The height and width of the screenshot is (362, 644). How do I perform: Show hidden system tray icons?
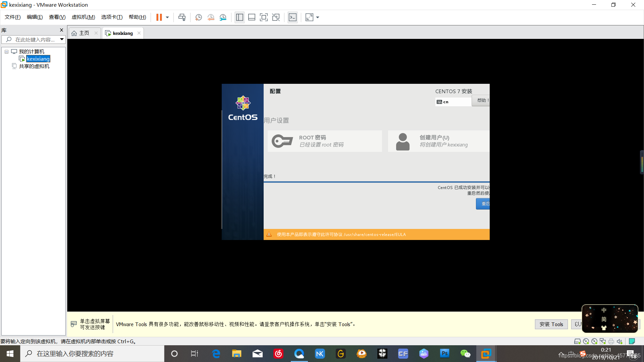click(x=561, y=354)
